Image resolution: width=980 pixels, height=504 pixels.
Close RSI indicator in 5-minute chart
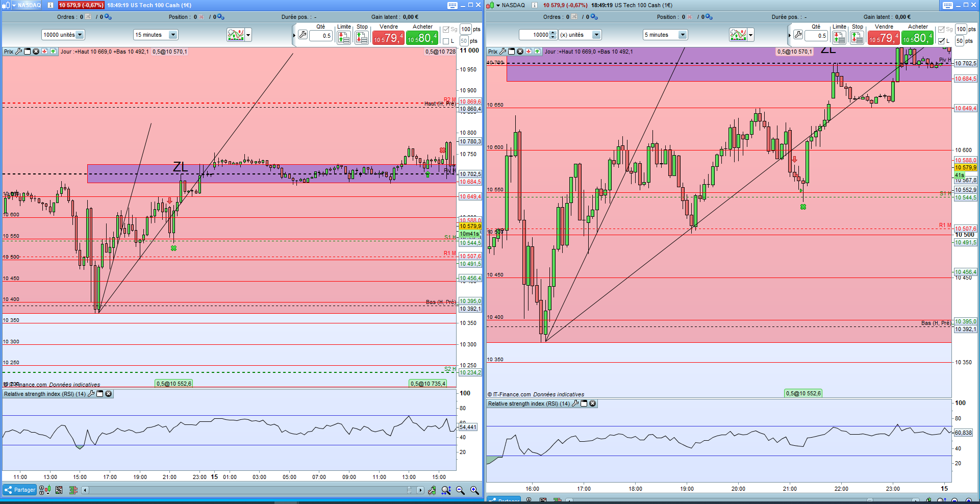pyautogui.click(x=593, y=404)
